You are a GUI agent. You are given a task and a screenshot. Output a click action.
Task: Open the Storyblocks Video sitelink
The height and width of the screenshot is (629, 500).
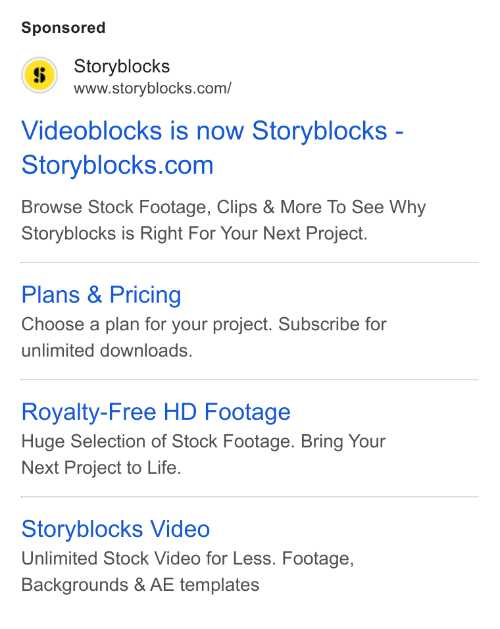116,529
